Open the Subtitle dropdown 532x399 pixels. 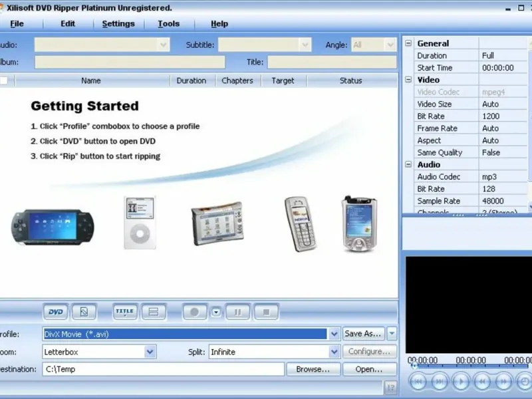click(305, 45)
